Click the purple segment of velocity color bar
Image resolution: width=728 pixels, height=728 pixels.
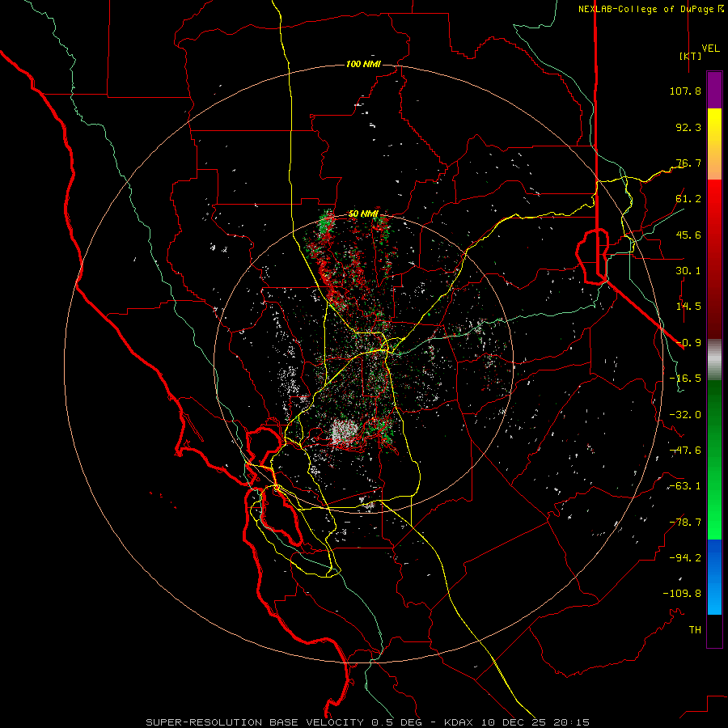714,90
